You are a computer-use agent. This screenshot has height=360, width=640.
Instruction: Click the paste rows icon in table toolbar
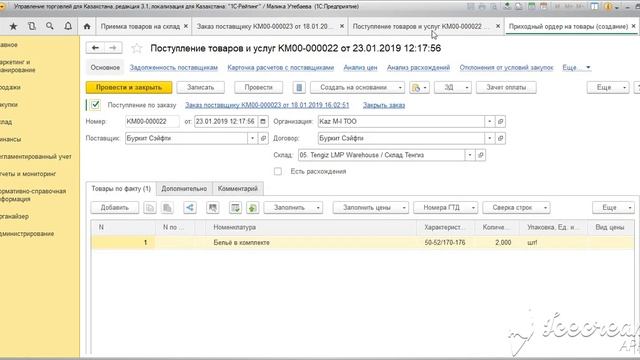point(167,208)
